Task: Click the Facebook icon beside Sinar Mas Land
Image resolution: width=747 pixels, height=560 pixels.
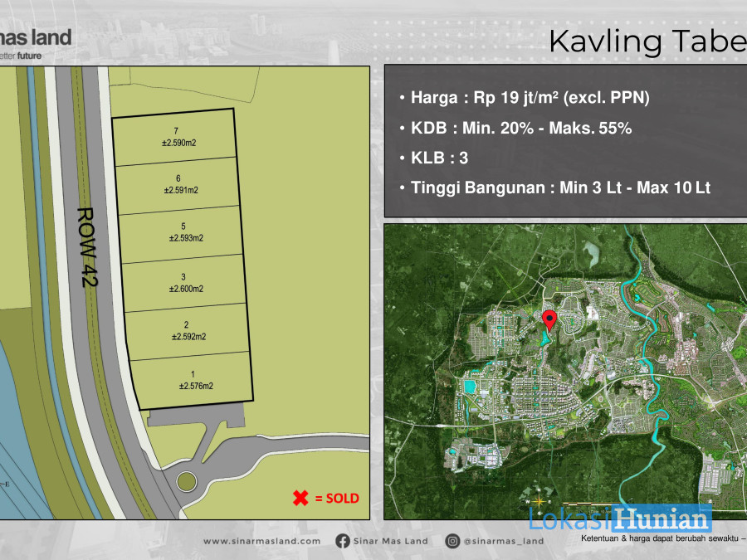Action: (x=343, y=541)
